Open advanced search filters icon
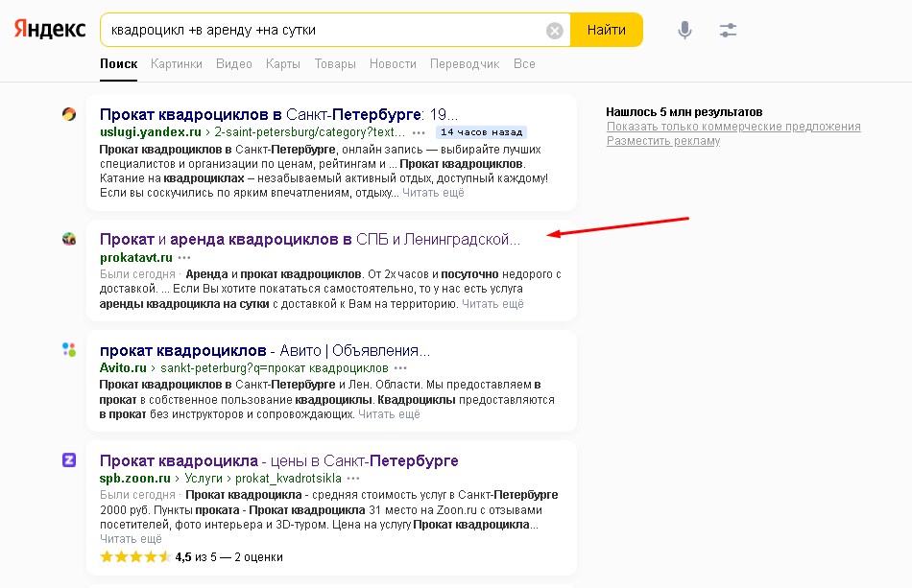The image size is (912, 588). pos(728,29)
